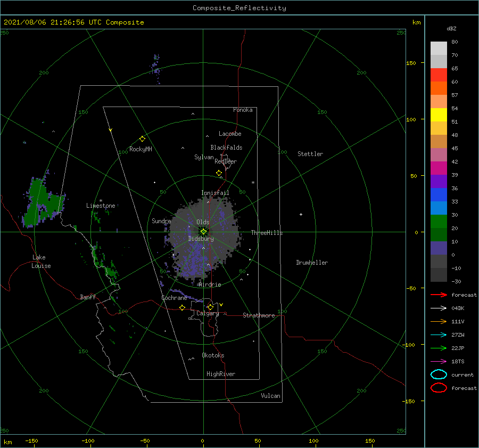Click the yellow radar center marker at Olds
The image size is (479, 448).
(203, 232)
